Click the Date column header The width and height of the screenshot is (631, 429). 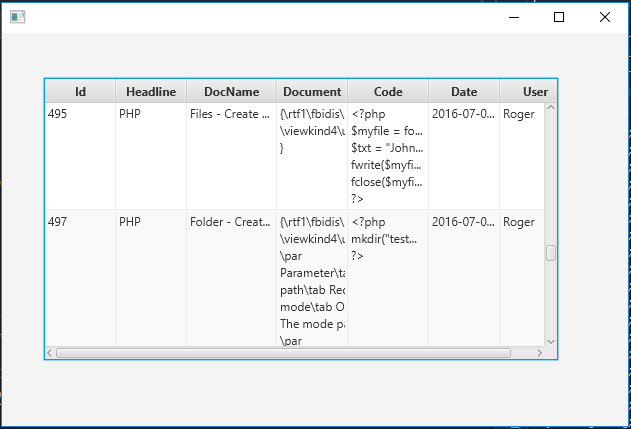click(x=464, y=92)
